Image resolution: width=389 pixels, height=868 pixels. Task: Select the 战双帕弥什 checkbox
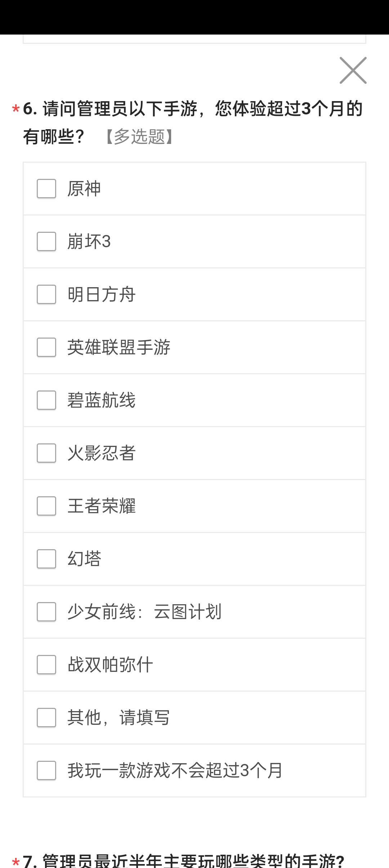pyautogui.click(x=46, y=665)
